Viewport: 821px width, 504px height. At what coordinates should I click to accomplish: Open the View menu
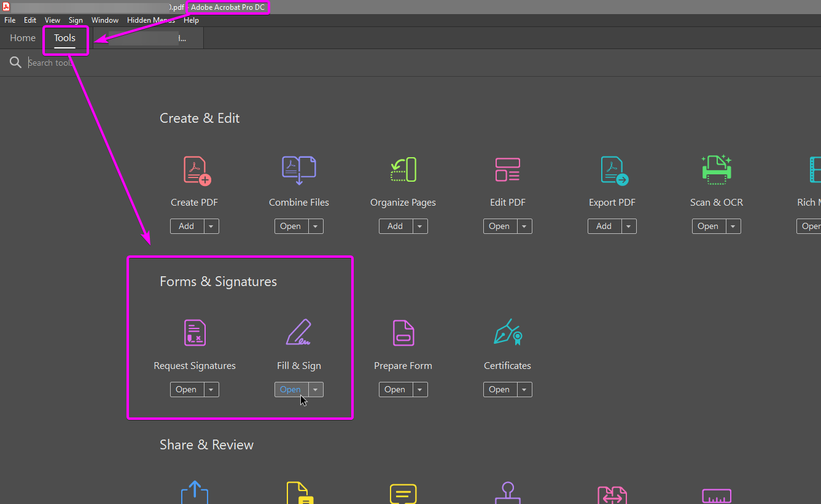coord(53,20)
